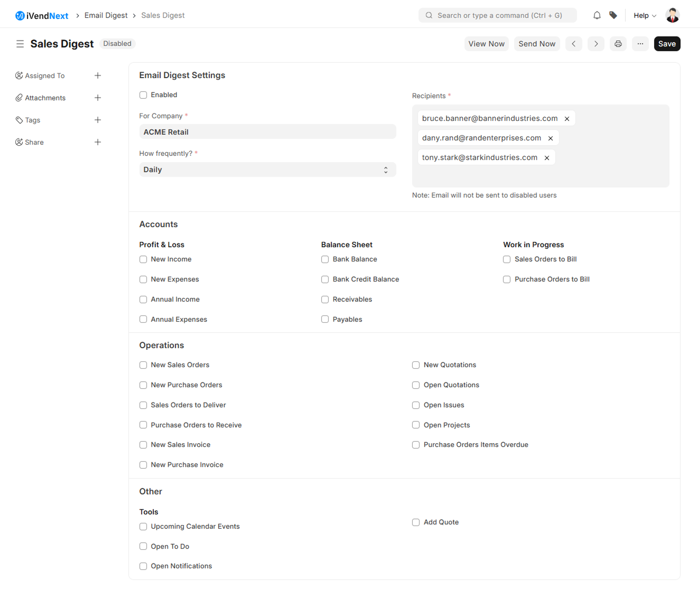Screen dimensions: 700x596
Task: Enable the Email Digest checkbox
Action: (143, 95)
